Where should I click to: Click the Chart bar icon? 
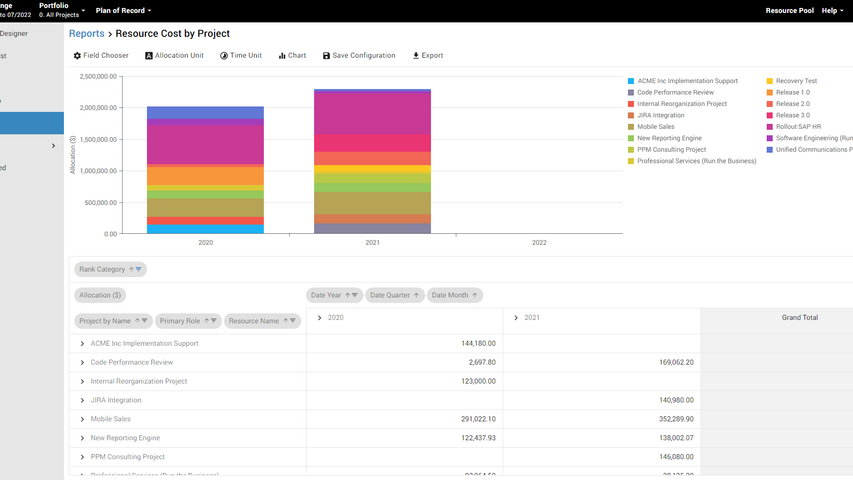click(x=282, y=56)
